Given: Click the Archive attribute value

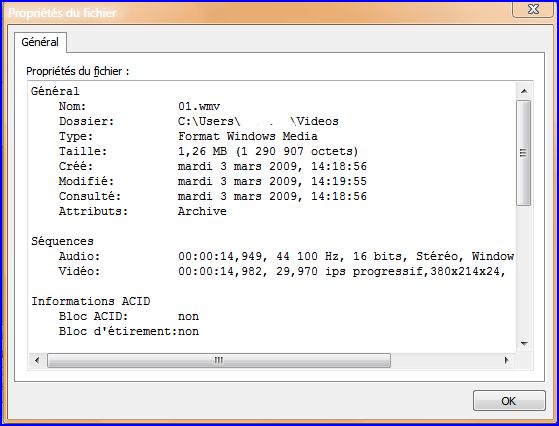Looking at the screenshot, I should pos(202,211).
